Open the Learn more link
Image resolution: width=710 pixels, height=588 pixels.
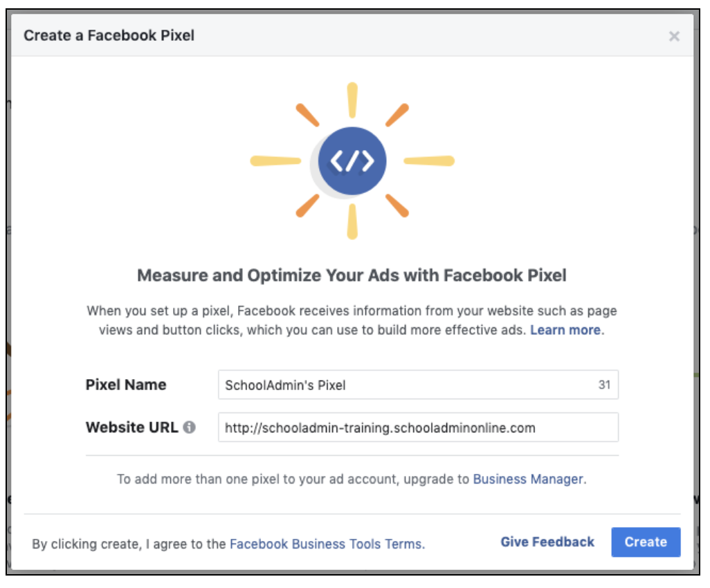[x=565, y=330]
